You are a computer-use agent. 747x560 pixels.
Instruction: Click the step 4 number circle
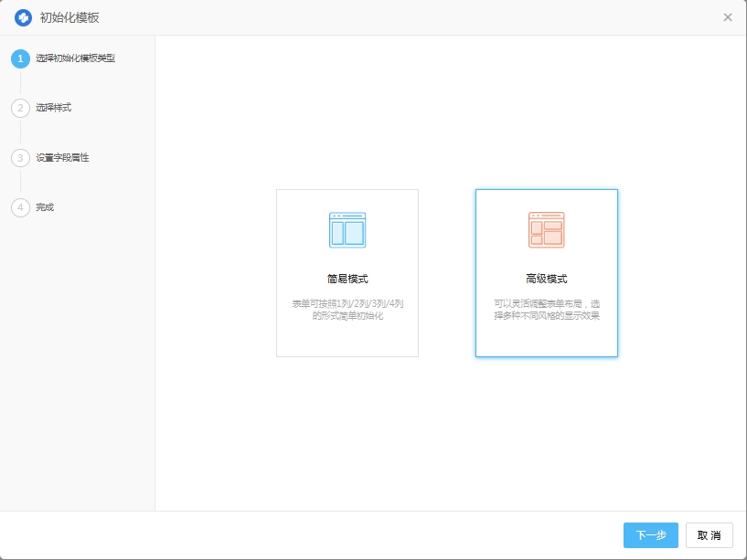click(20, 207)
